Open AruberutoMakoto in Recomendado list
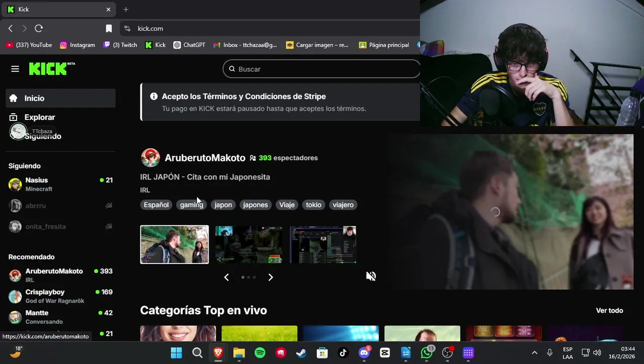The width and height of the screenshot is (644, 364). [61, 275]
